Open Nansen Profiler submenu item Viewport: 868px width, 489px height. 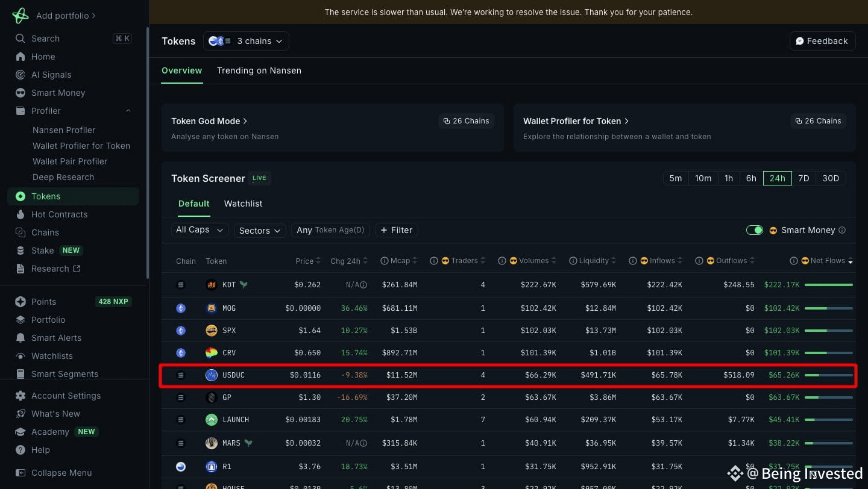pyautogui.click(x=64, y=130)
